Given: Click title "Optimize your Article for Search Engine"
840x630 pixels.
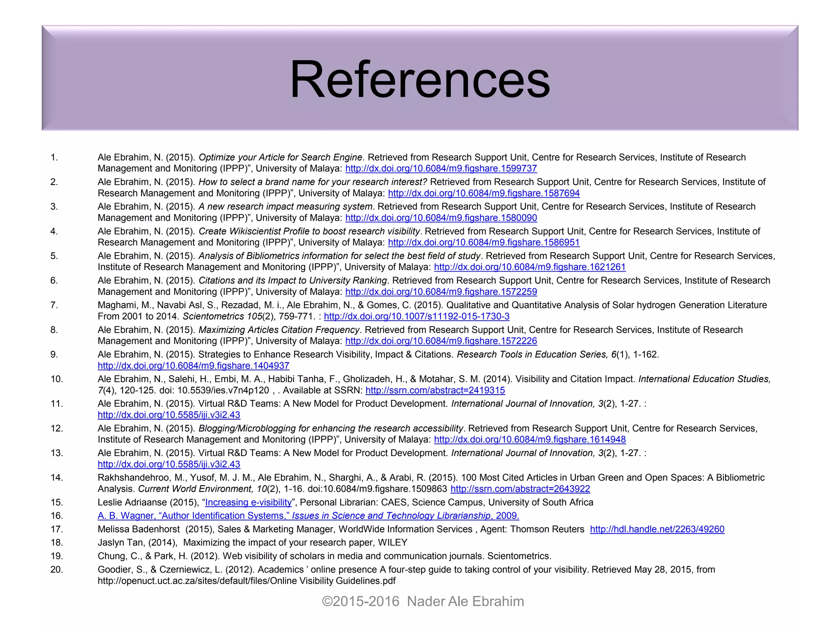Looking at the screenshot, I should [281, 157].
